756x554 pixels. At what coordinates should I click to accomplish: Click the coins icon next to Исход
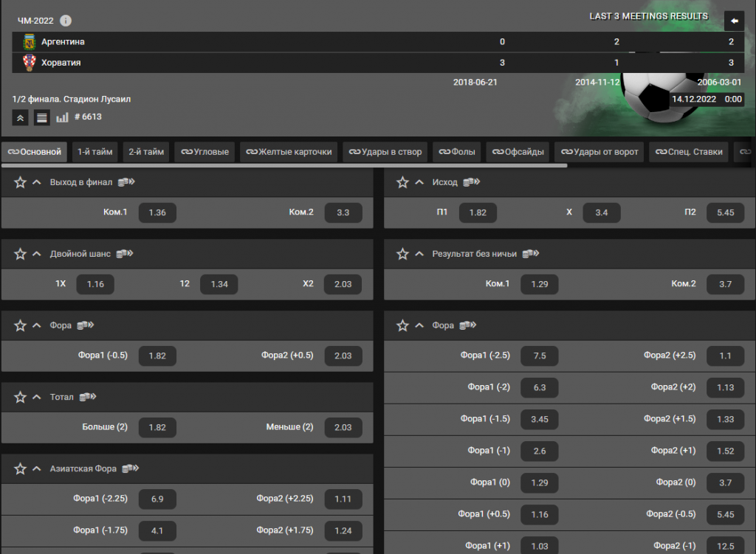point(471,182)
